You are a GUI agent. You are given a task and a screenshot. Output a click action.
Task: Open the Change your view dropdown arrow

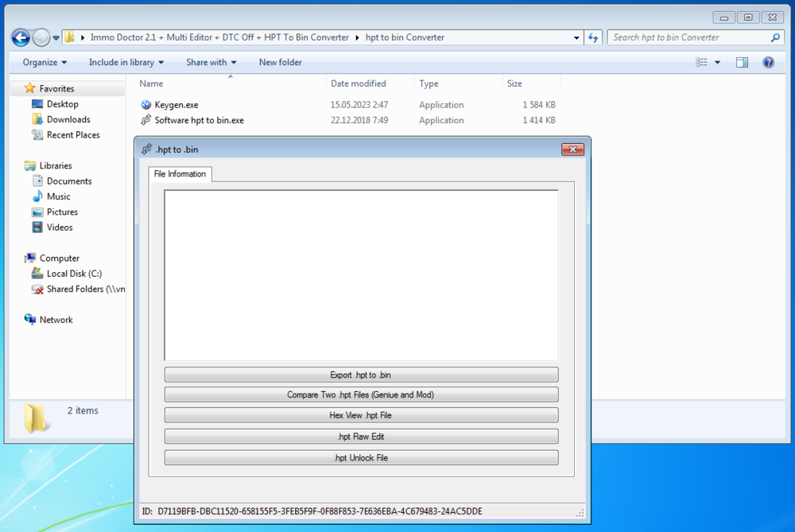click(x=717, y=62)
